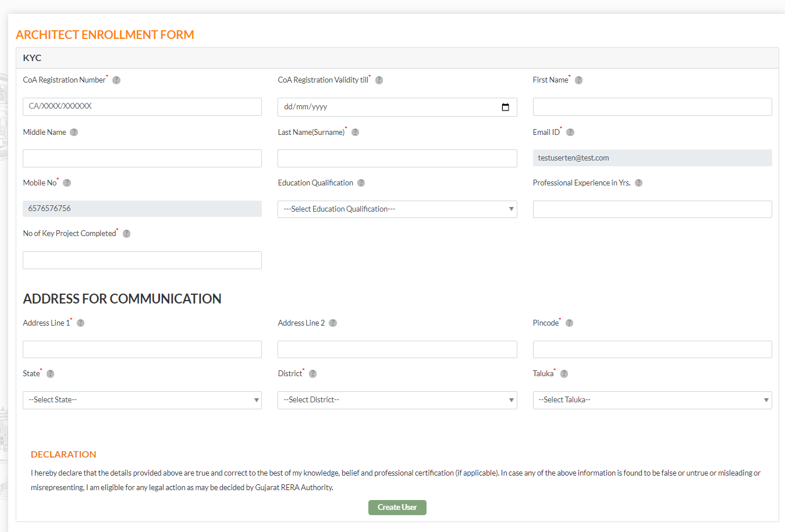Click help icon beside No of Key Project Completed

[x=126, y=234]
